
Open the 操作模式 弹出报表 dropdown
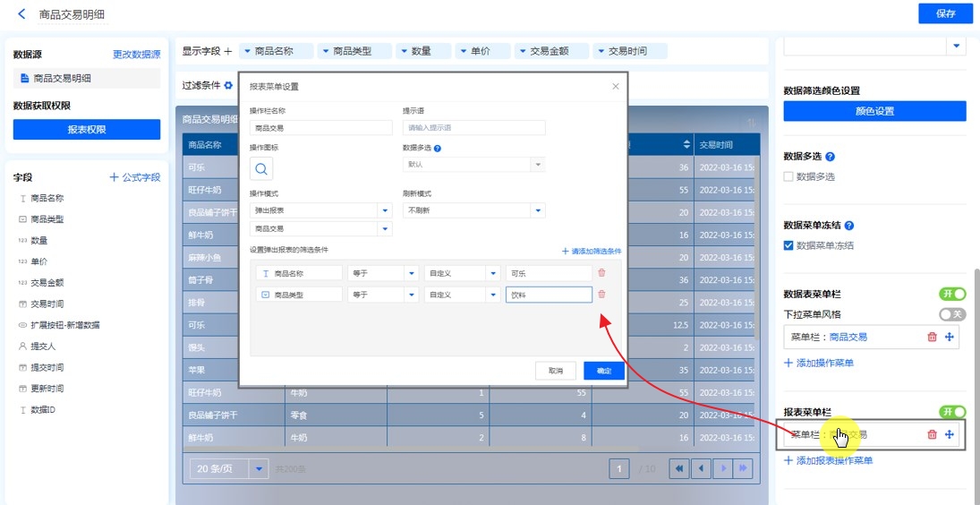pyautogui.click(x=386, y=211)
